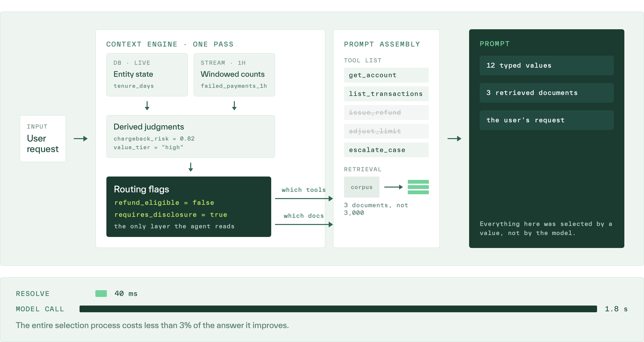Click the 'which docs' label
The height and width of the screenshot is (342, 644).
pyautogui.click(x=304, y=216)
